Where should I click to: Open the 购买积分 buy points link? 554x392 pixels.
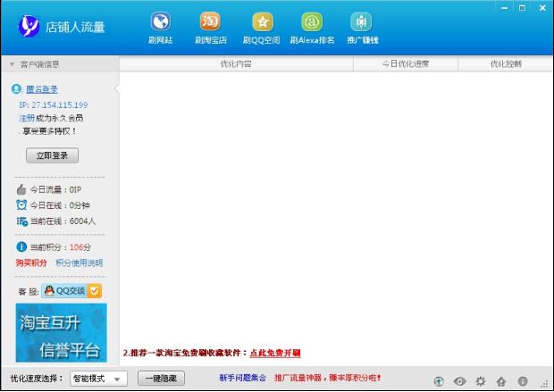pos(31,263)
